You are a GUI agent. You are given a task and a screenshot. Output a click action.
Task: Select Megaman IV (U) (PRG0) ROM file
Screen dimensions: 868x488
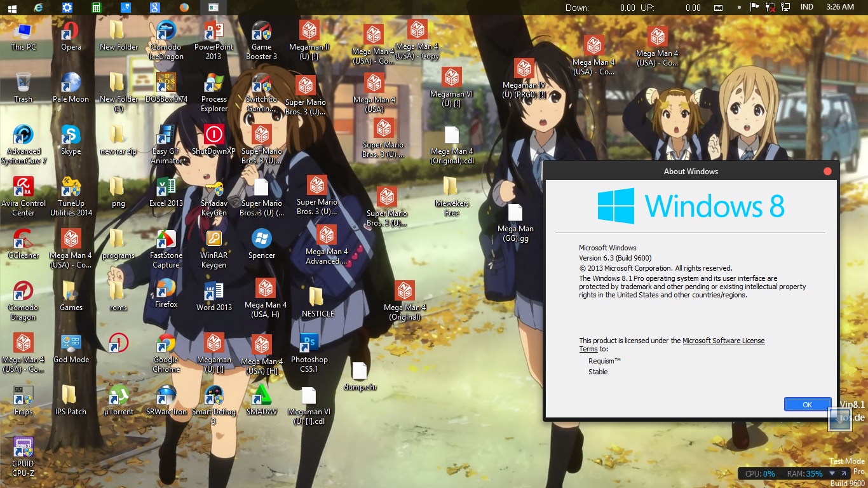click(x=524, y=79)
